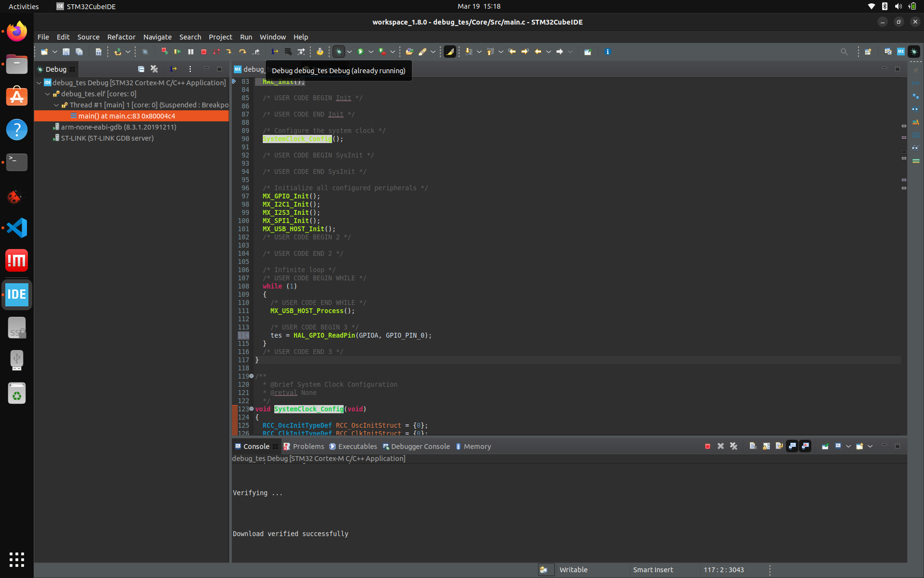The image size is (924, 578).
Task: Click Console Terminate red square icon
Action: [x=707, y=447]
